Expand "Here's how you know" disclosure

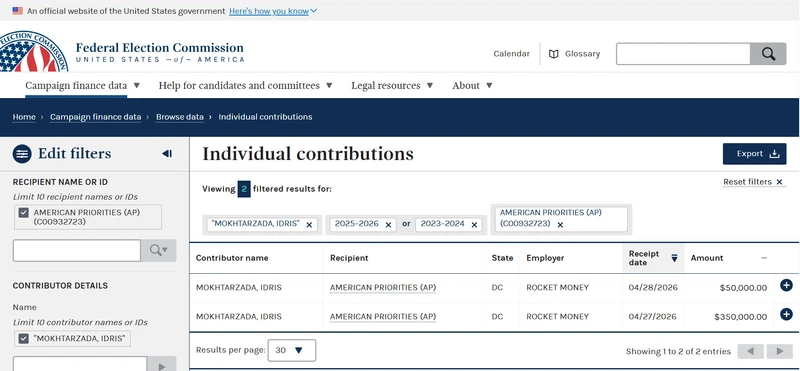273,11
